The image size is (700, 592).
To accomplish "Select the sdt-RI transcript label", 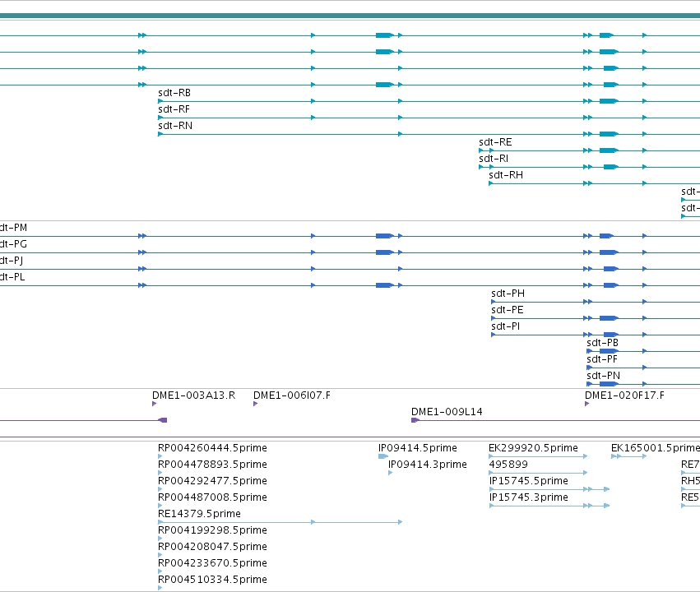I will (x=494, y=159).
